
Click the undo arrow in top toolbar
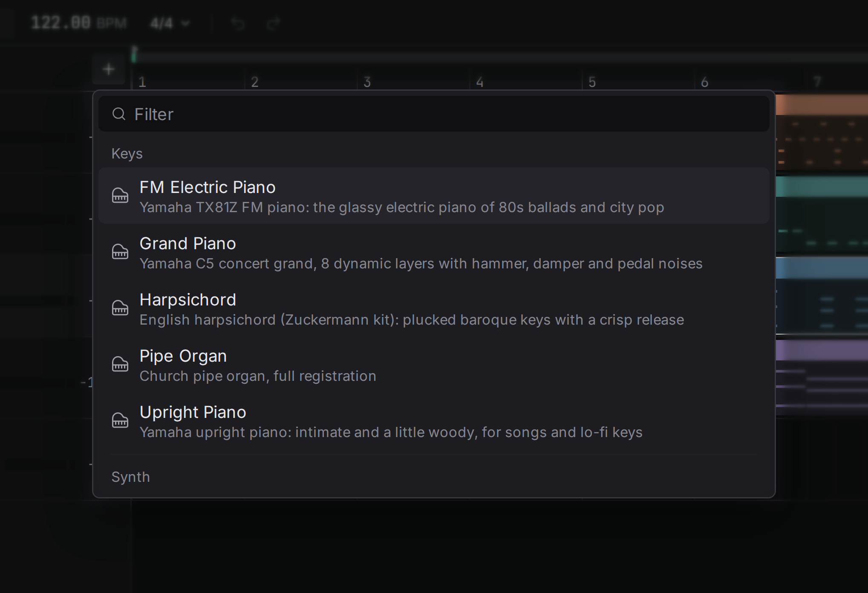pos(238,23)
